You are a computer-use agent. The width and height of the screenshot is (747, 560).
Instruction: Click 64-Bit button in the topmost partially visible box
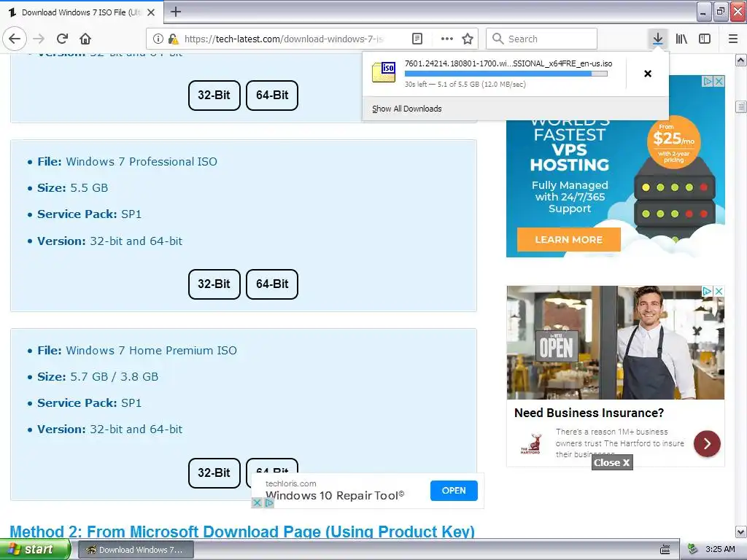pos(272,96)
